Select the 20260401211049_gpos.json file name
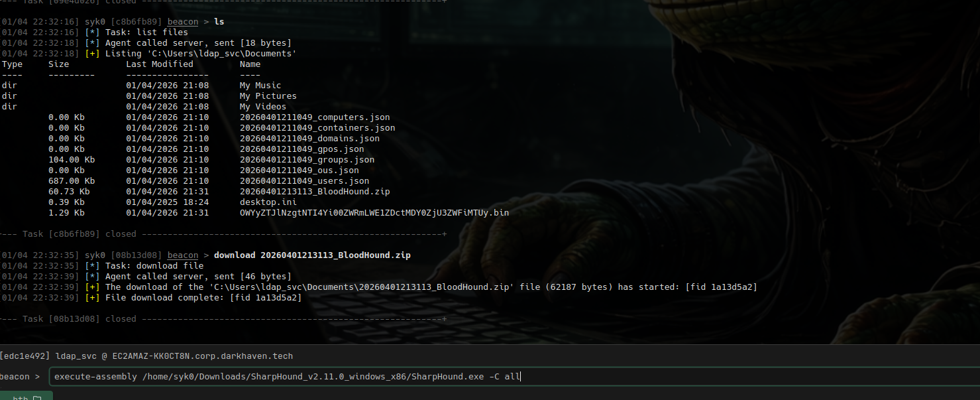The image size is (980, 400). click(301, 149)
